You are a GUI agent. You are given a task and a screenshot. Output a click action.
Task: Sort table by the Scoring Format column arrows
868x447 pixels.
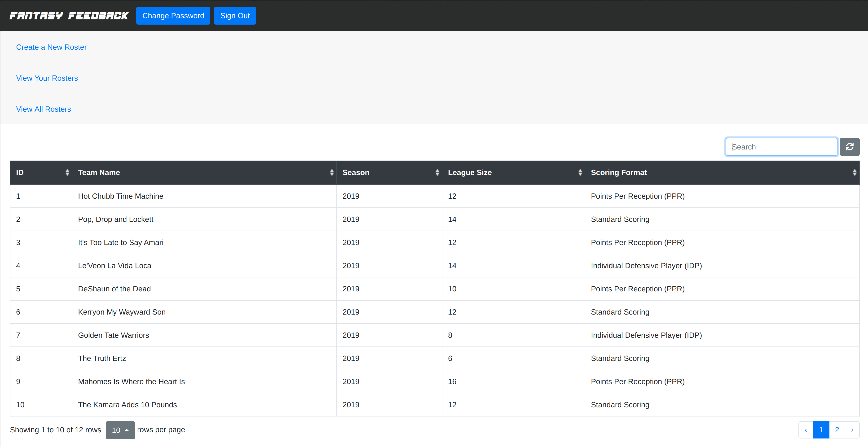coord(855,172)
